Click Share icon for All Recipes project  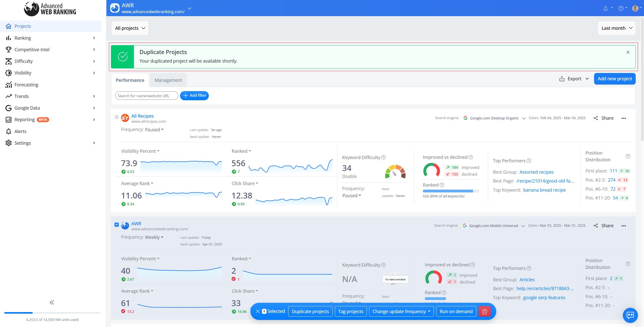click(x=596, y=118)
